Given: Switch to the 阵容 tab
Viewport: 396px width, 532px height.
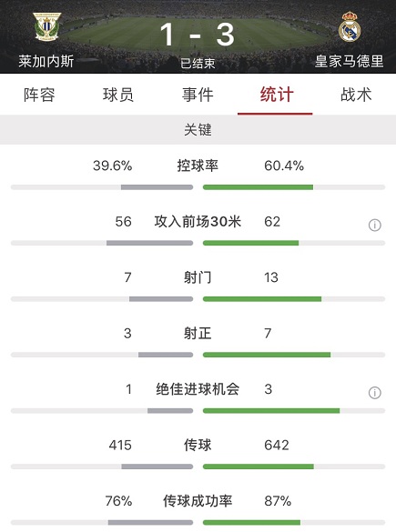Looking at the screenshot, I should [x=39, y=95].
